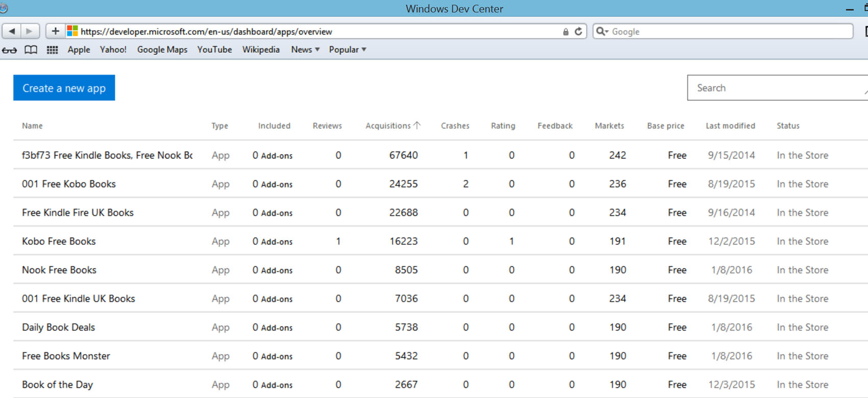Open the Google Maps bookmark

coord(162,50)
